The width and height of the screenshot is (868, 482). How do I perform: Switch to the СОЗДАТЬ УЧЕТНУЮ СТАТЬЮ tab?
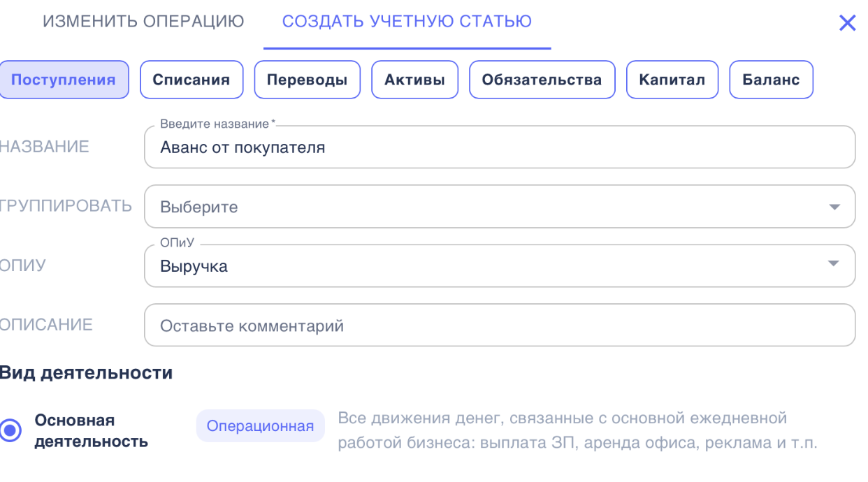(x=407, y=22)
